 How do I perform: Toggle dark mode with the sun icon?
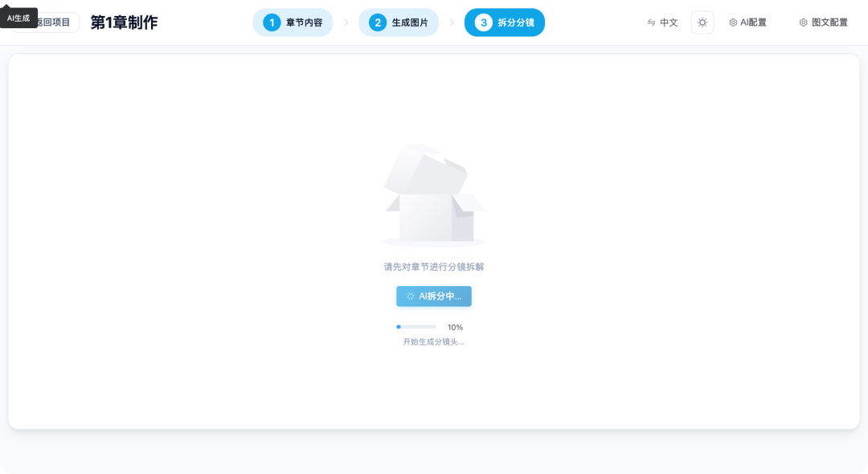(702, 22)
